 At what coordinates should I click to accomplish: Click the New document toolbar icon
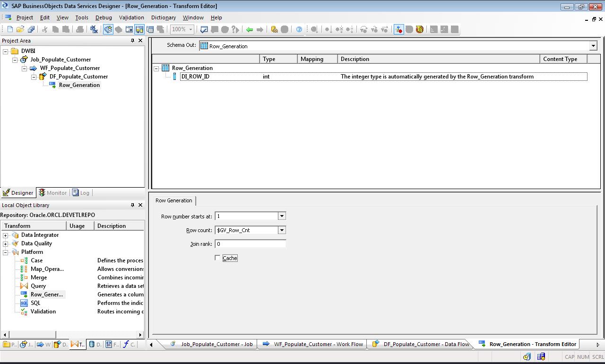coord(10,29)
